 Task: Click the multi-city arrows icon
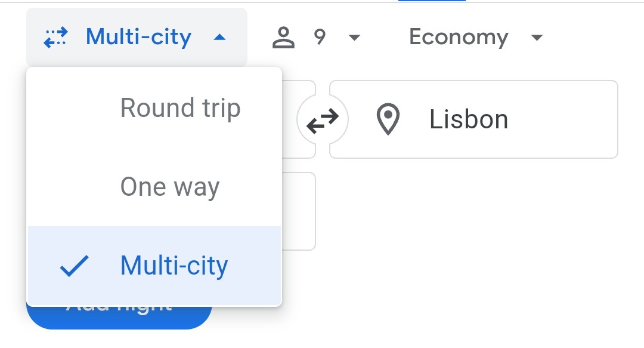(56, 38)
